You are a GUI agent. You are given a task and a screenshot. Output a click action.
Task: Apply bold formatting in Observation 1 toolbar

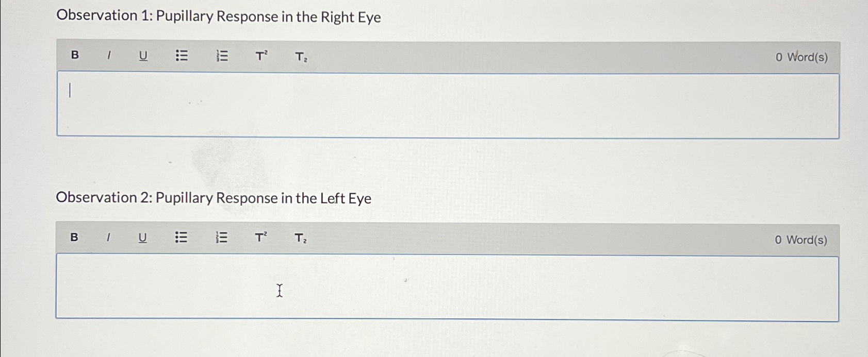(x=74, y=56)
